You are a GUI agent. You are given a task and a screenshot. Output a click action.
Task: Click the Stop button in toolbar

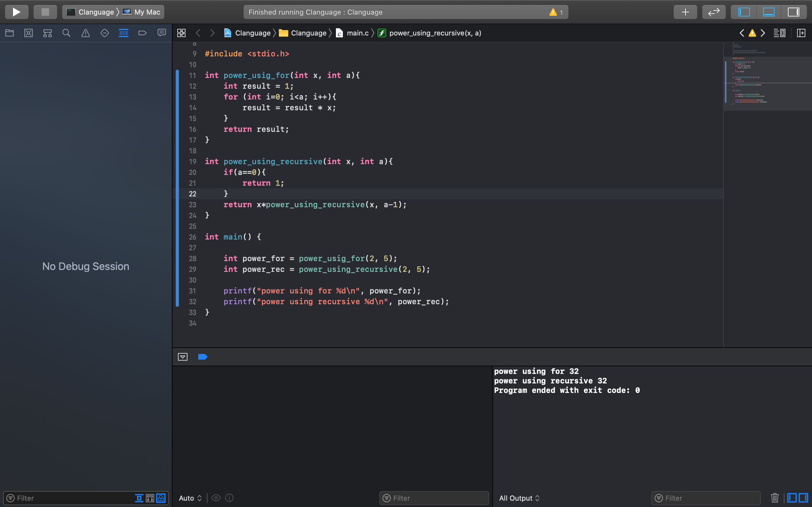[x=45, y=12]
